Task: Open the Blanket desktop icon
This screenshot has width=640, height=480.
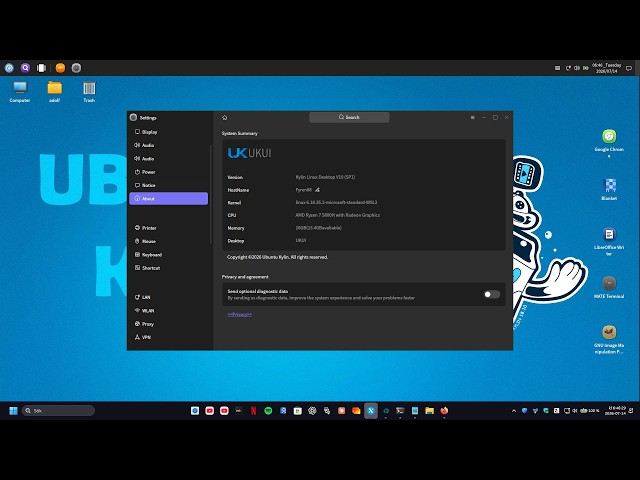Action: 609,189
